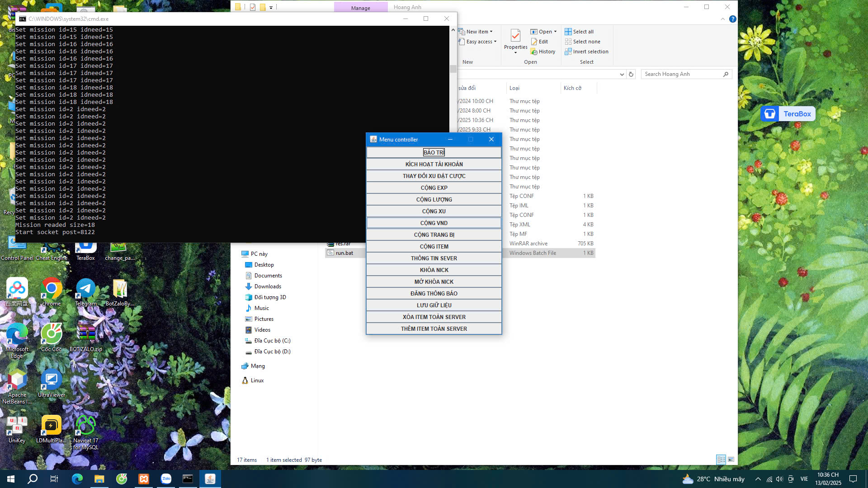Viewport: 868px width, 488px height.
Task: Select Linux in navigation pane
Action: (x=257, y=380)
